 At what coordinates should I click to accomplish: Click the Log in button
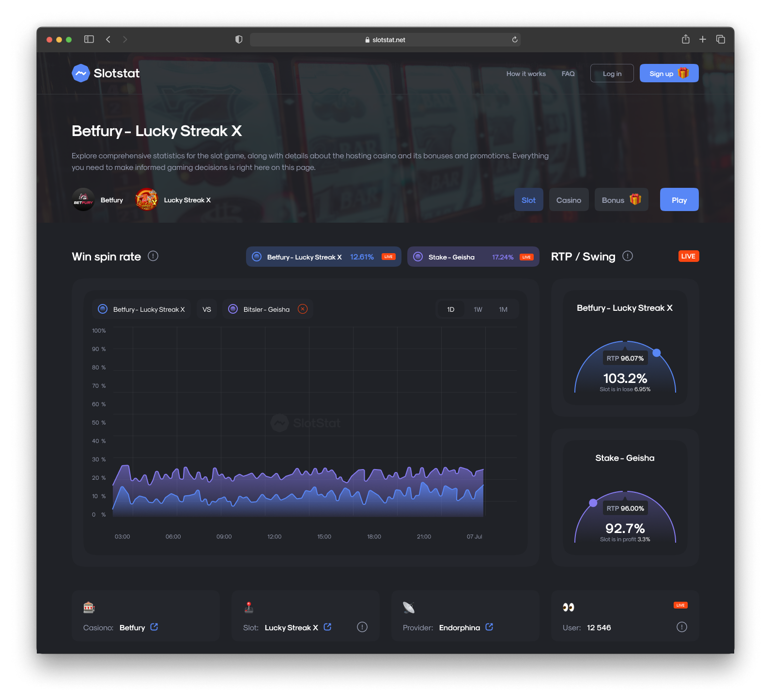tap(612, 73)
